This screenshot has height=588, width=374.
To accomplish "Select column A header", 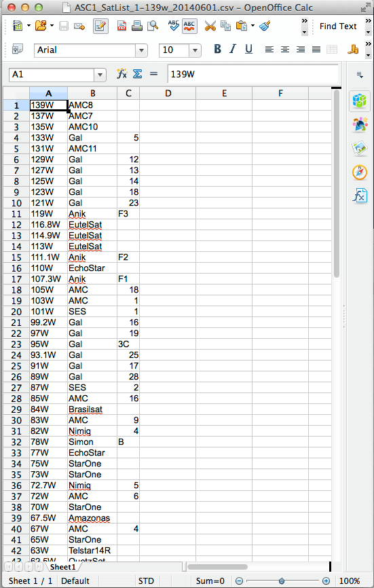I will click(x=48, y=94).
